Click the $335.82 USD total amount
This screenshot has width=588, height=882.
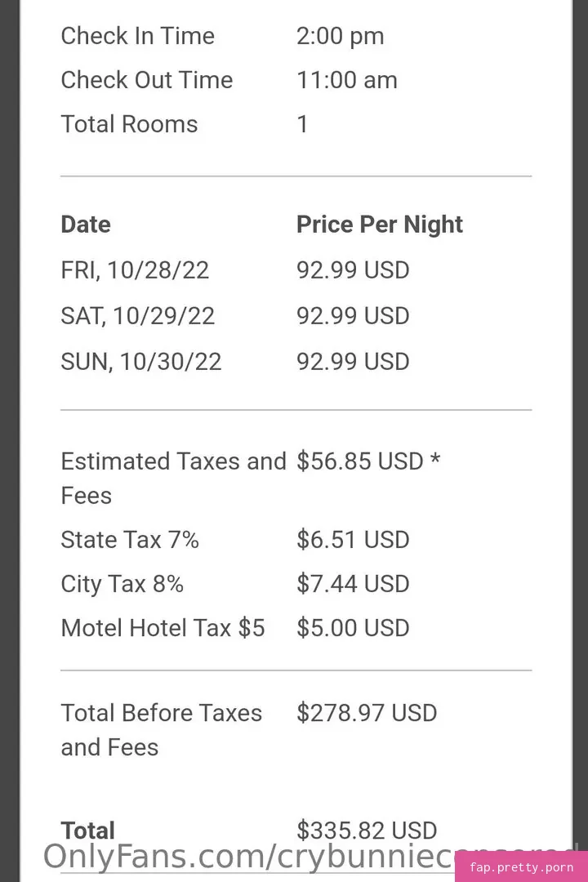pyautogui.click(x=367, y=831)
